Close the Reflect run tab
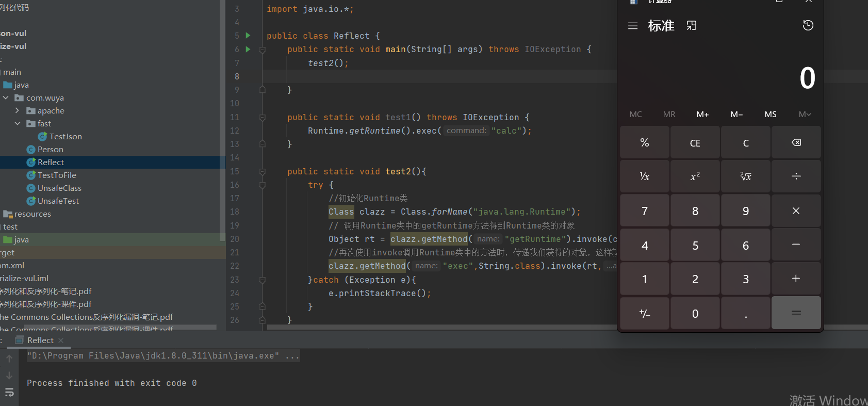868x406 pixels. pos(61,340)
